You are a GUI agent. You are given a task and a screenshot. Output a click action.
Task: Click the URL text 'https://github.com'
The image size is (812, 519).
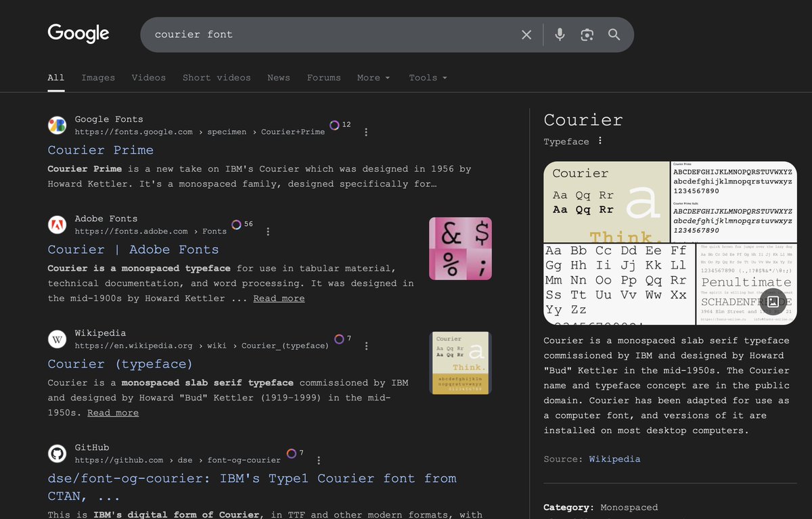[x=119, y=460]
